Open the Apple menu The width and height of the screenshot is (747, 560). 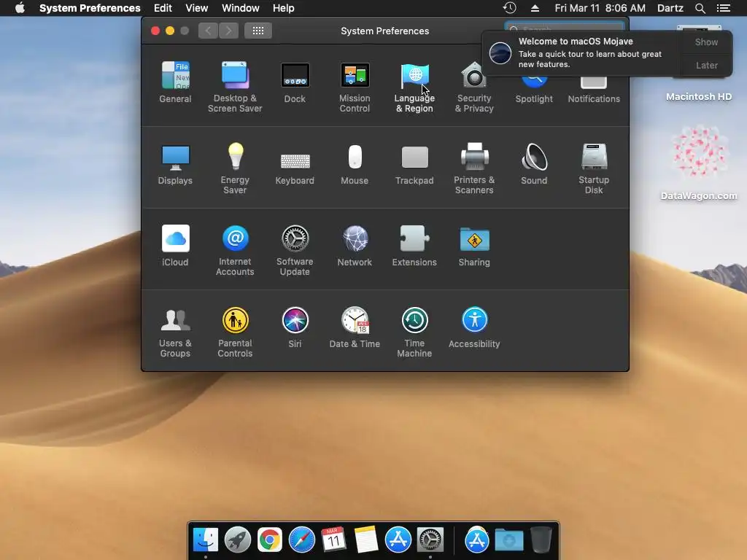tap(20, 8)
